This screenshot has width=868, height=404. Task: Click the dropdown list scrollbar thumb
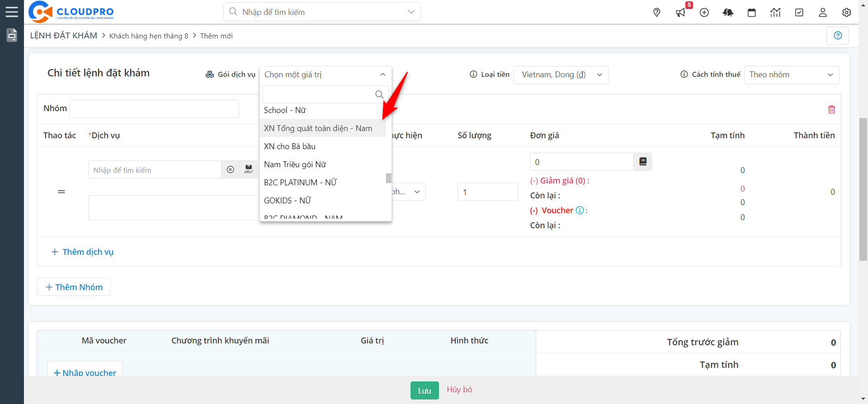point(389,178)
